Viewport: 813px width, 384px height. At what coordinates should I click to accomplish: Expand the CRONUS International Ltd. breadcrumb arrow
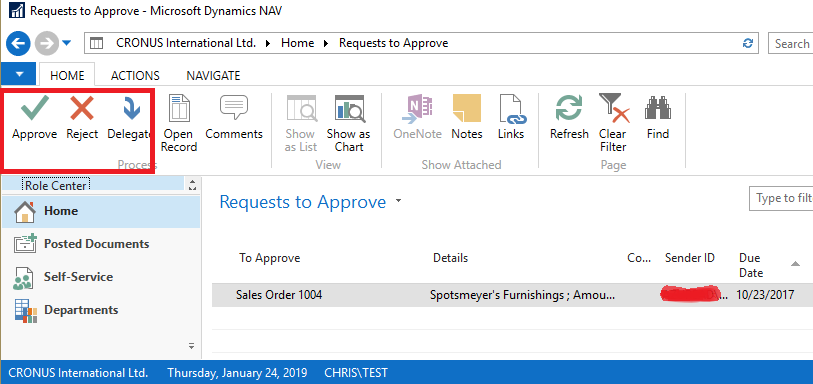(268, 44)
